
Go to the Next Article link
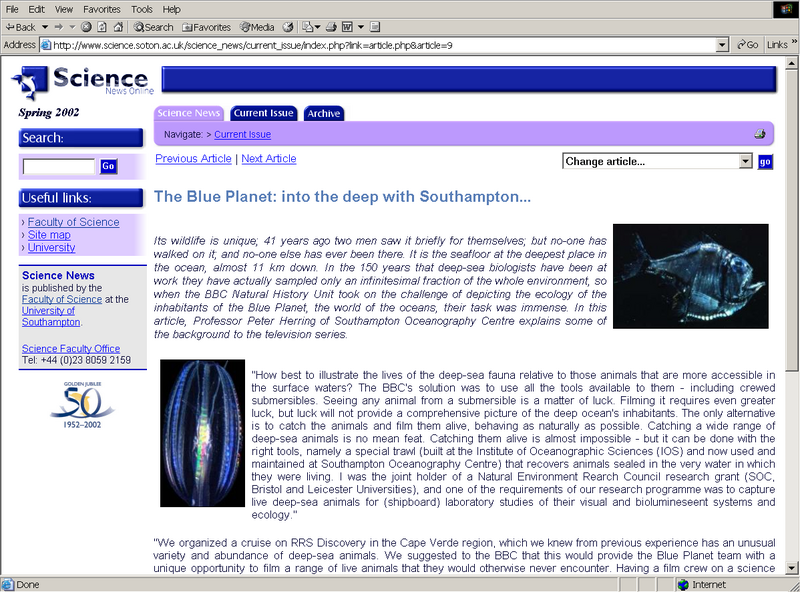(269, 159)
